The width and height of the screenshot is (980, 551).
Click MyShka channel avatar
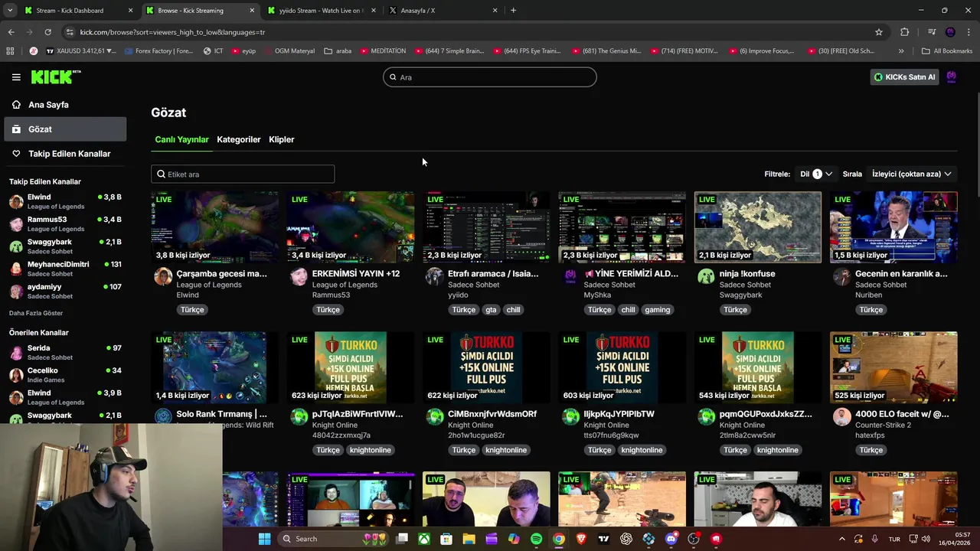[570, 276]
